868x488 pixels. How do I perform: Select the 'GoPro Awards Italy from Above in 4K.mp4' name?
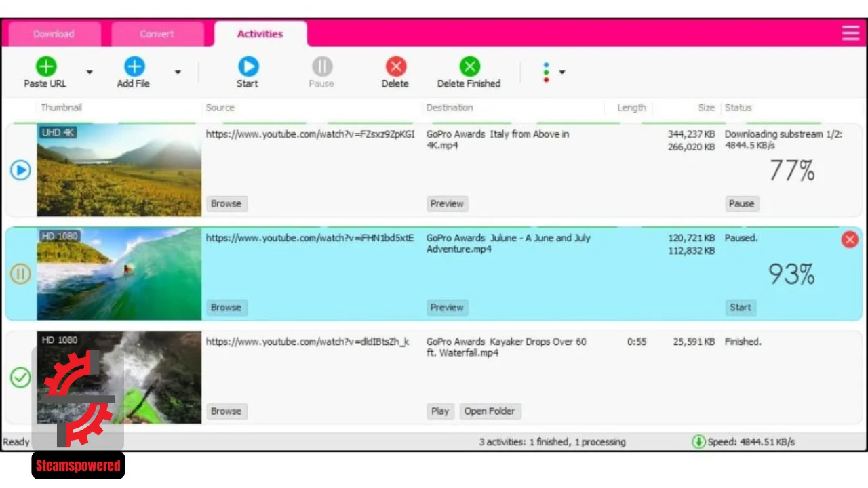(x=498, y=140)
